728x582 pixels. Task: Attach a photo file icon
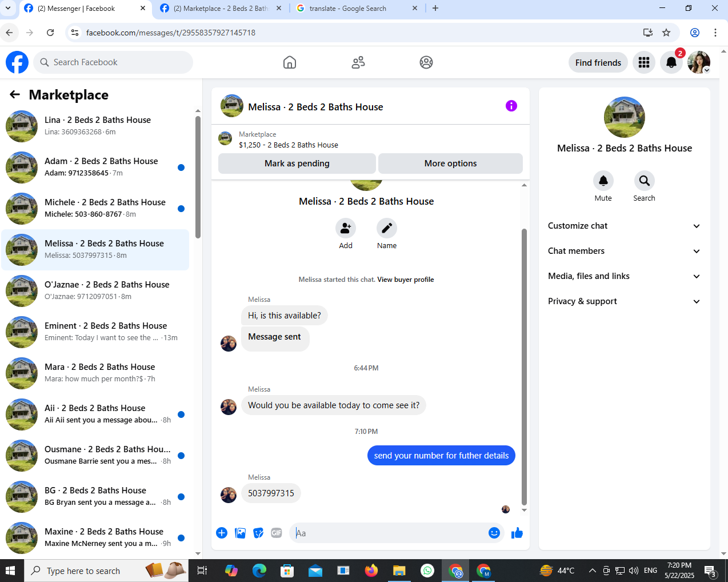241,533
